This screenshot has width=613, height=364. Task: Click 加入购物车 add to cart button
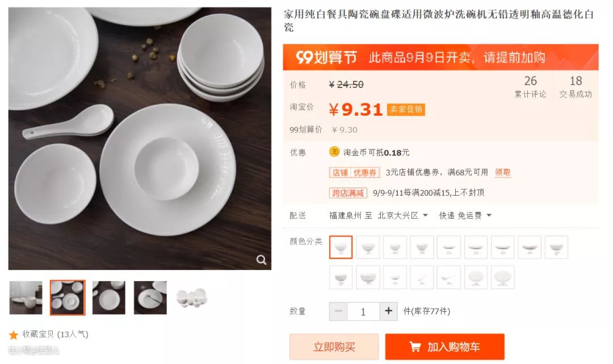[x=444, y=346]
